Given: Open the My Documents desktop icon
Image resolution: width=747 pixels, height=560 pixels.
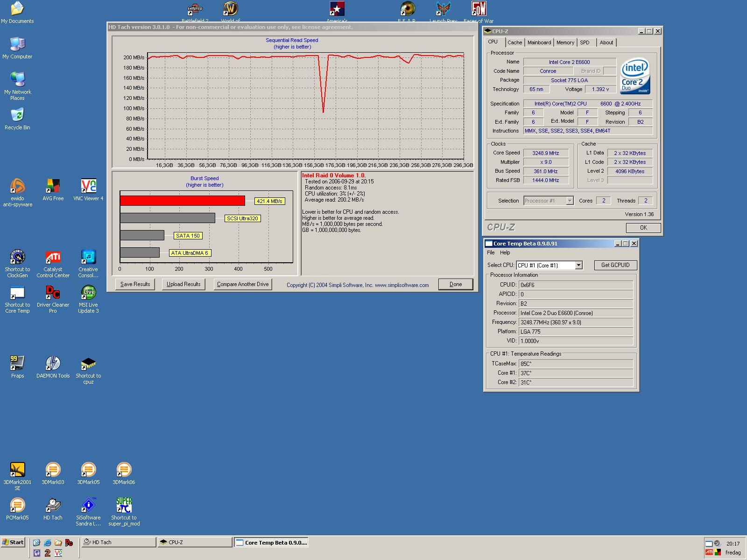Looking at the screenshot, I should 17,12.
